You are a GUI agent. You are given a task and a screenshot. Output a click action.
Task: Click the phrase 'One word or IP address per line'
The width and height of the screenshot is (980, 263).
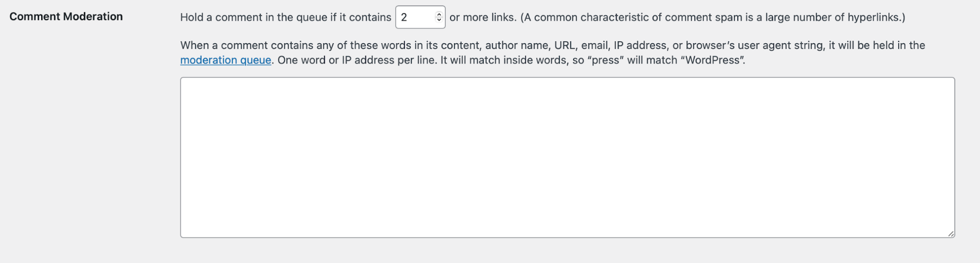pos(356,60)
